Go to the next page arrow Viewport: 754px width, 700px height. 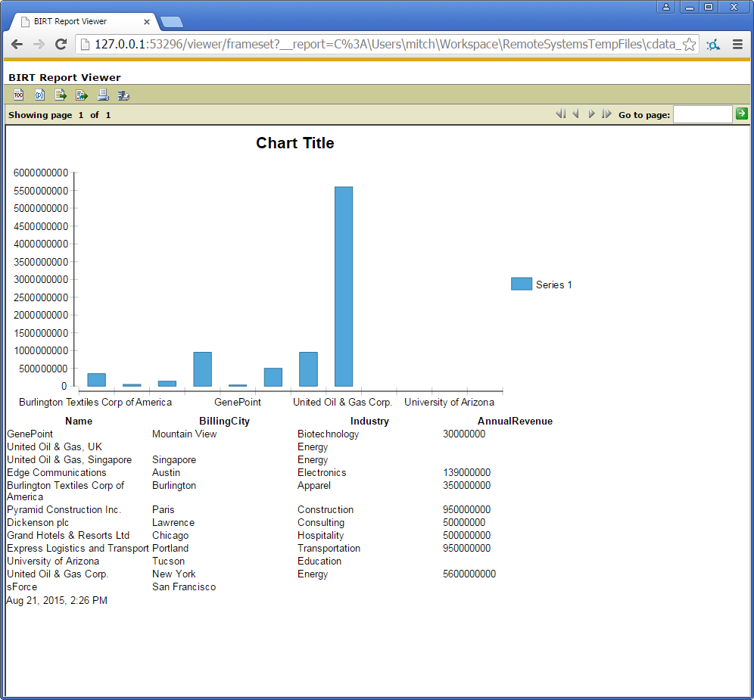[x=592, y=114]
